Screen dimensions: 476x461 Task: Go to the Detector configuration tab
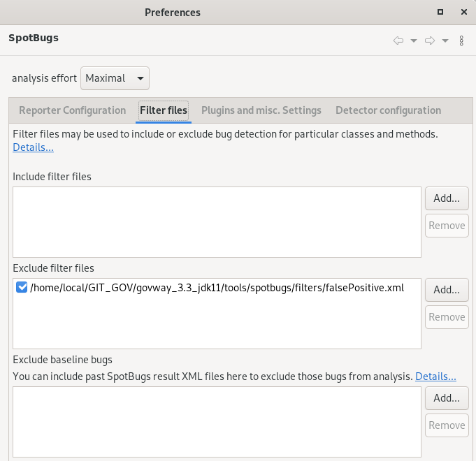[x=388, y=110]
